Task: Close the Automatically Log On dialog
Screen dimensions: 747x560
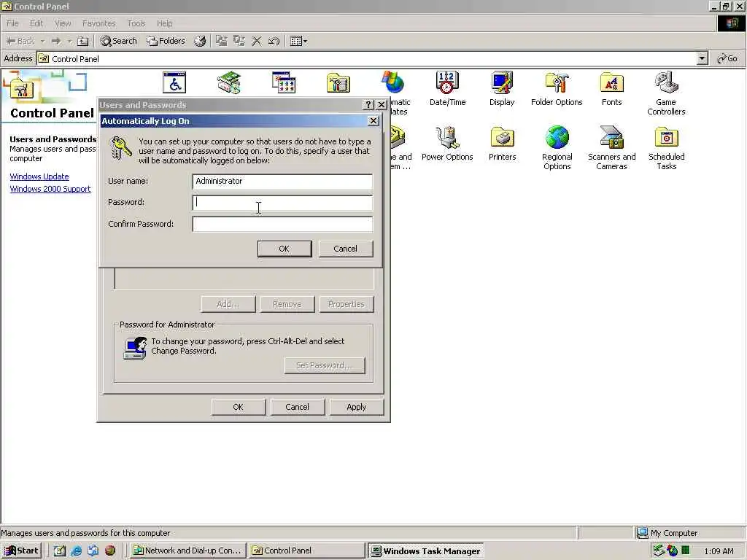Action: pyautogui.click(x=373, y=121)
